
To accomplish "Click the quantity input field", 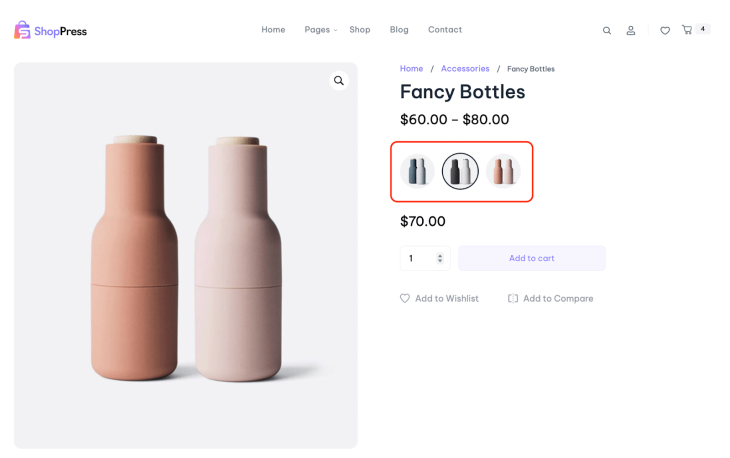I will point(418,258).
